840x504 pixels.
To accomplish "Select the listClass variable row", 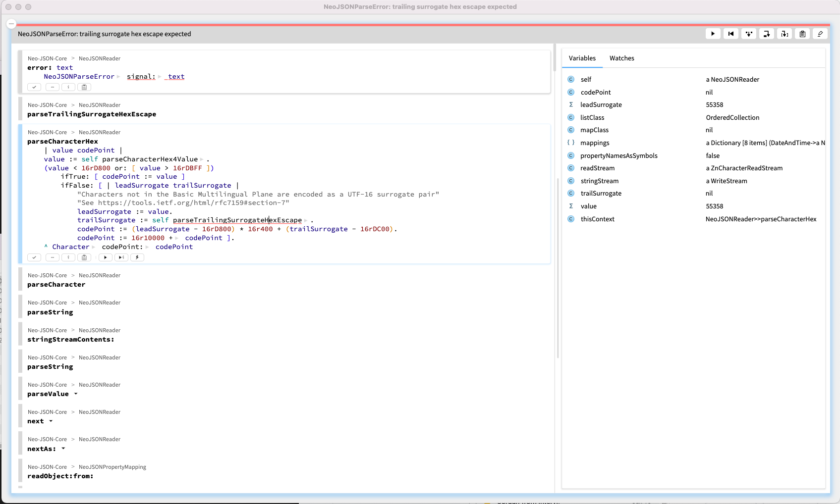I will pyautogui.click(x=694, y=117).
